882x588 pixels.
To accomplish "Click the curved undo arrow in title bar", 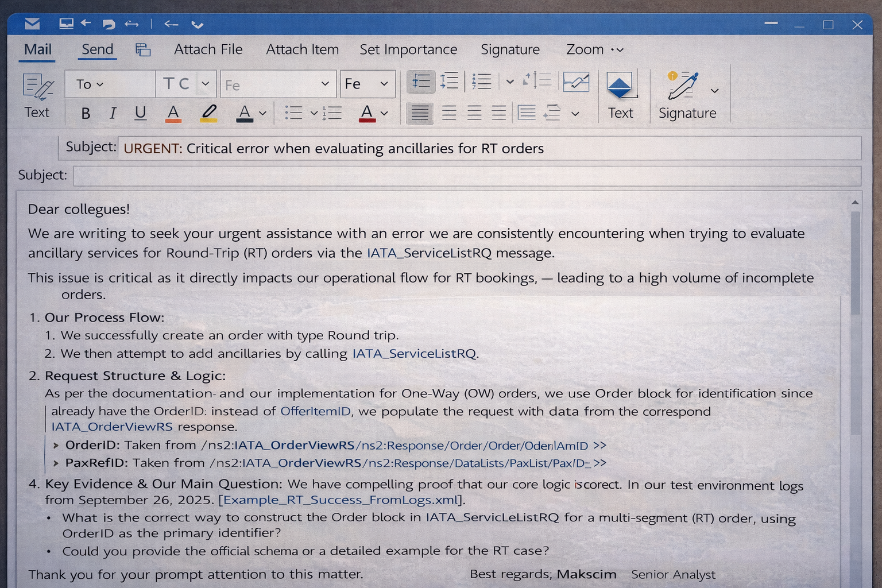I will point(109,24).
